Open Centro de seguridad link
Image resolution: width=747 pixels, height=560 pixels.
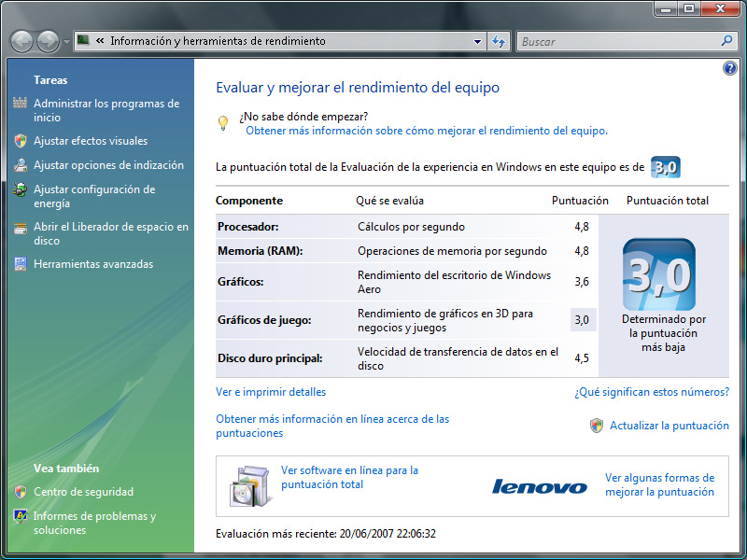pos(83,492)
